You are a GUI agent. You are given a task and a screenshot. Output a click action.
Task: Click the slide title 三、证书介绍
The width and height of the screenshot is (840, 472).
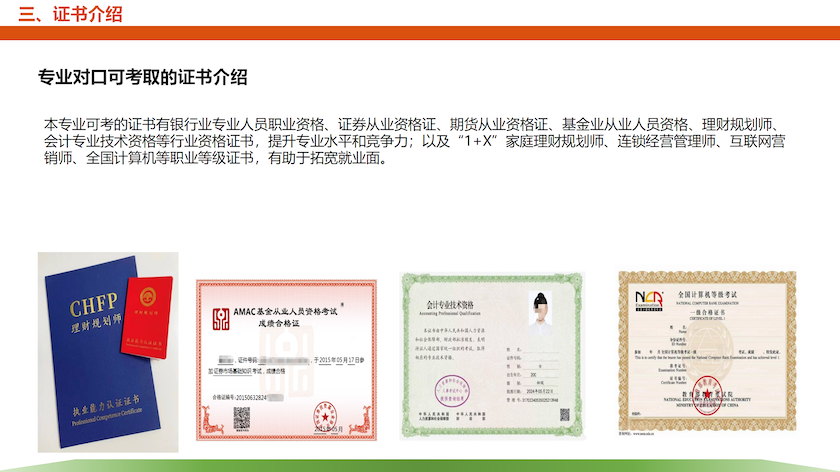point(71,13)
